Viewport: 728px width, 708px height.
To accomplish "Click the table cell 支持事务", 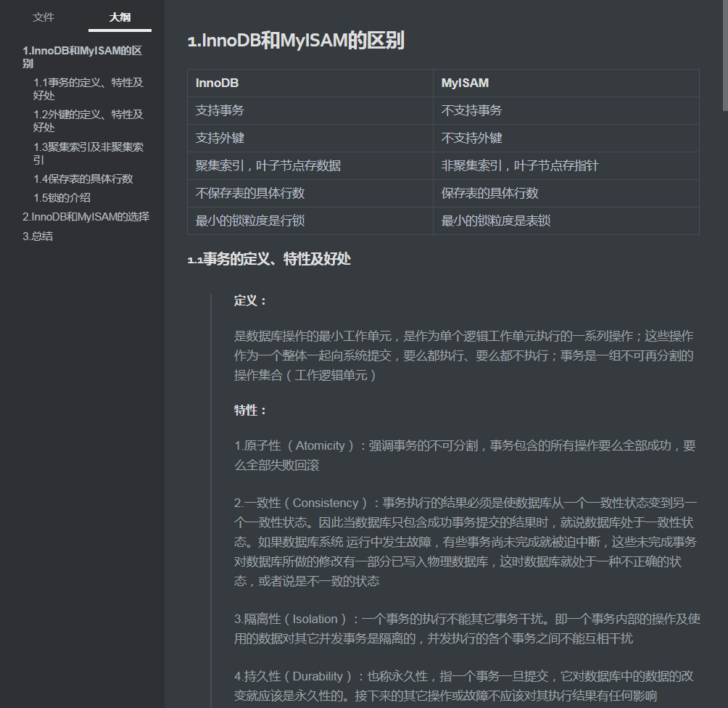I will 310,110.
